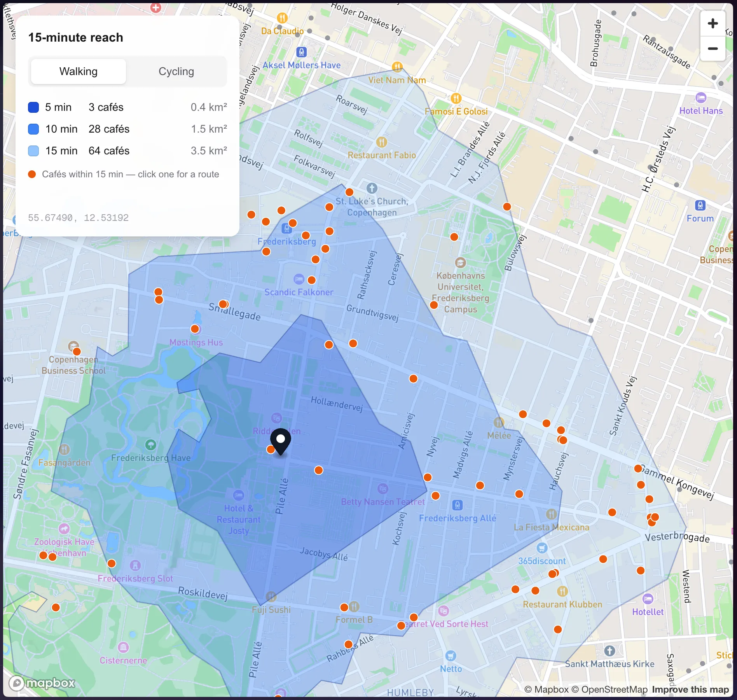The width and height of the screenshot is (737, 700).
Task: Click the Zoologisk Have zoo icon
Action: [x=64, y=528]
